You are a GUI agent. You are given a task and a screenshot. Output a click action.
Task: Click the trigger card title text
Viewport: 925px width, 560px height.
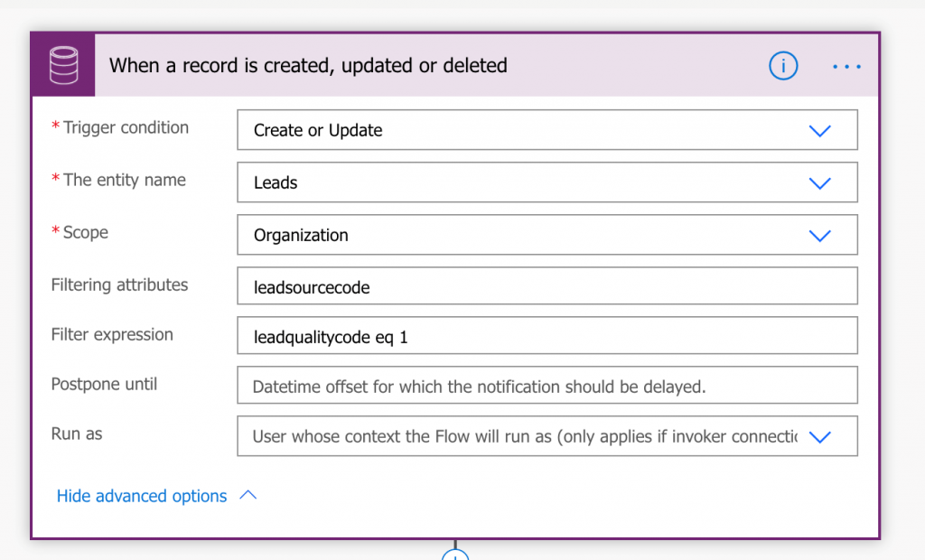[308, 65]
